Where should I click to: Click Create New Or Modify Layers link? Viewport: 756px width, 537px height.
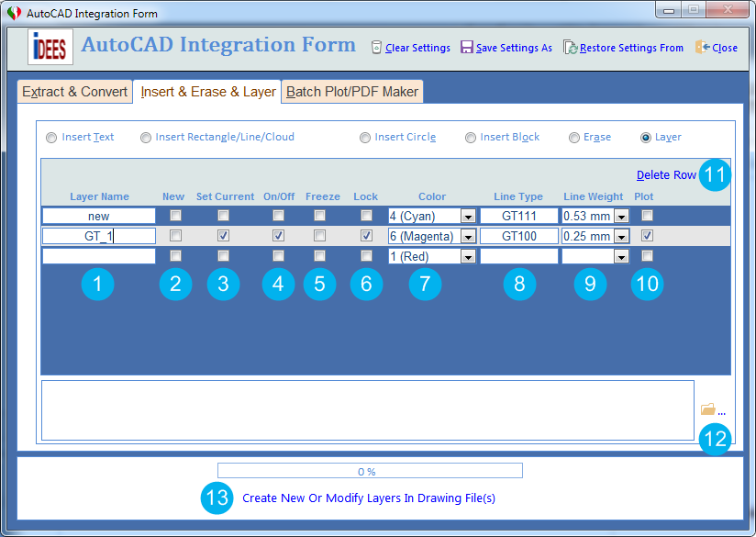369,498
